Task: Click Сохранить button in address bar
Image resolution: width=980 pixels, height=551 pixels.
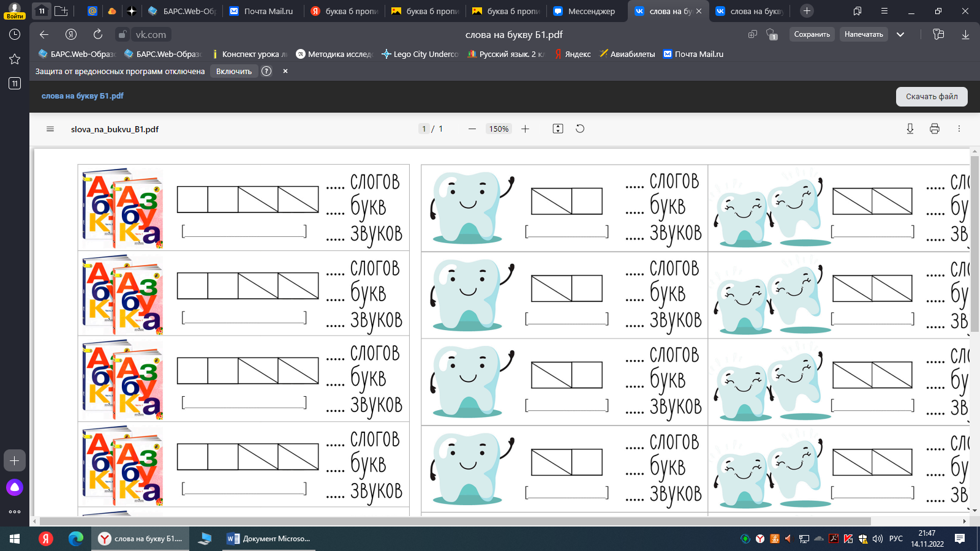Action: pos(812,34)
